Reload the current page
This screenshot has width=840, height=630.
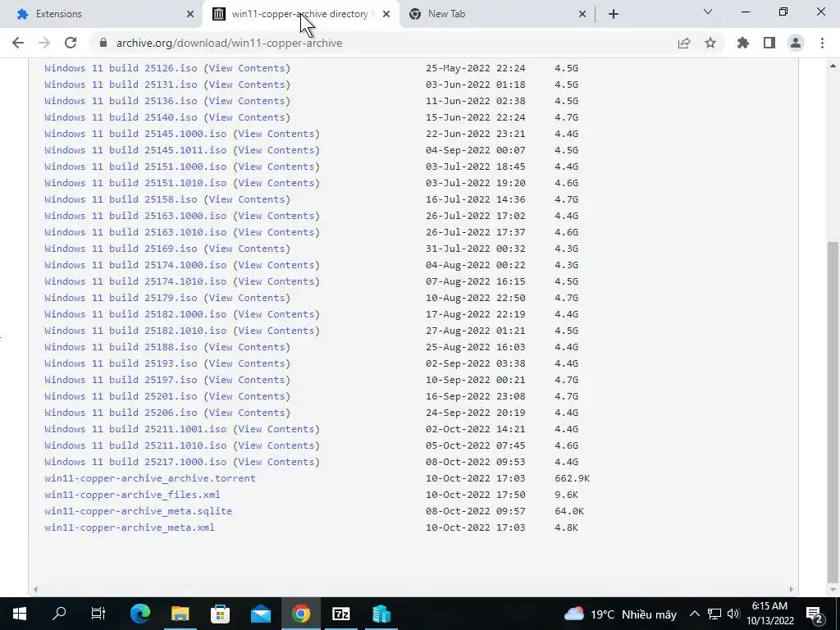[x=71, y=43]
